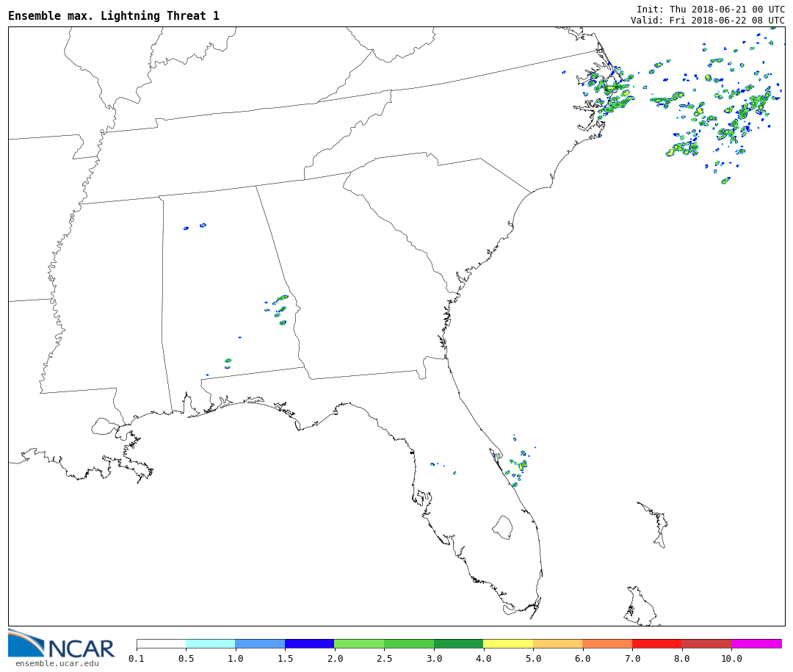Click the 'Valid: Fri 2018-06-22 08 UTC' text
The width and height of the screenshot is (793, 672).
[708, 21]
